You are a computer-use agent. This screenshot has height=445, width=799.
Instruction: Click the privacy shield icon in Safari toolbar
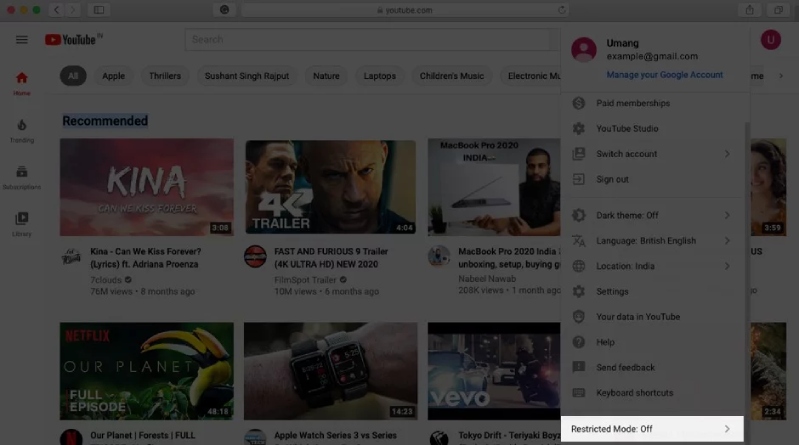tap(224, 10)
